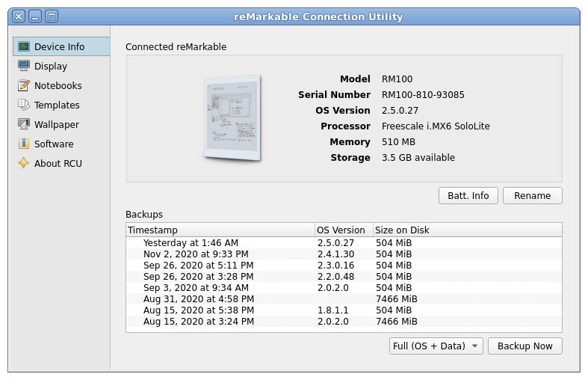Open the Full (OS + Data) dropdown
The width and height of the screenshot is (588, 380).
pos(436,346)
